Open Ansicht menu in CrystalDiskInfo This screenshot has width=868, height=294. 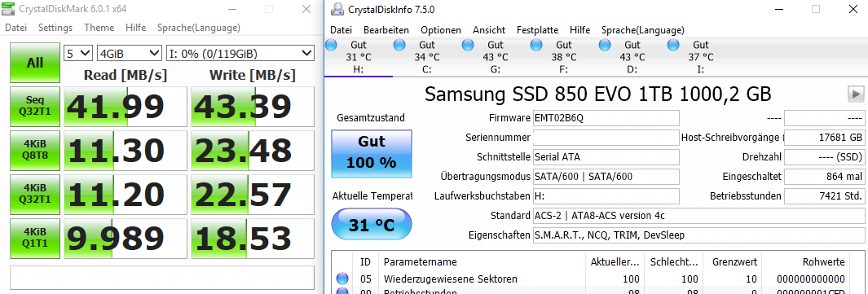[x=489, y=30]
